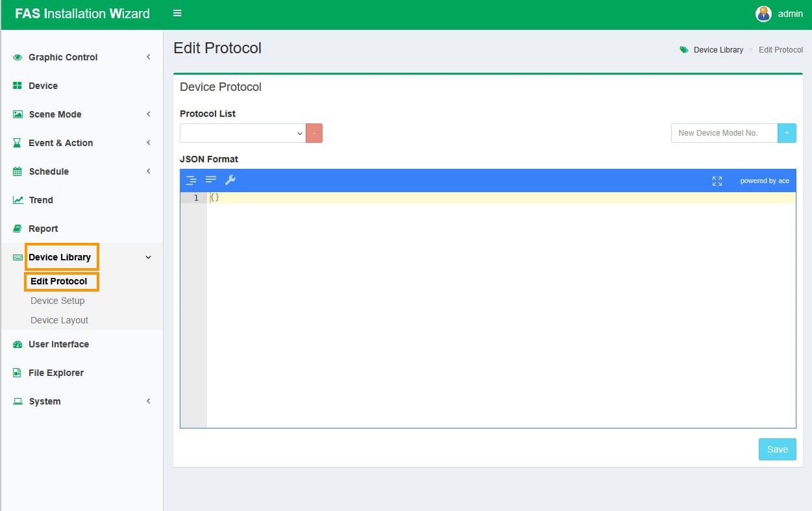Click the admin user avatar icon

click(763, 14)
